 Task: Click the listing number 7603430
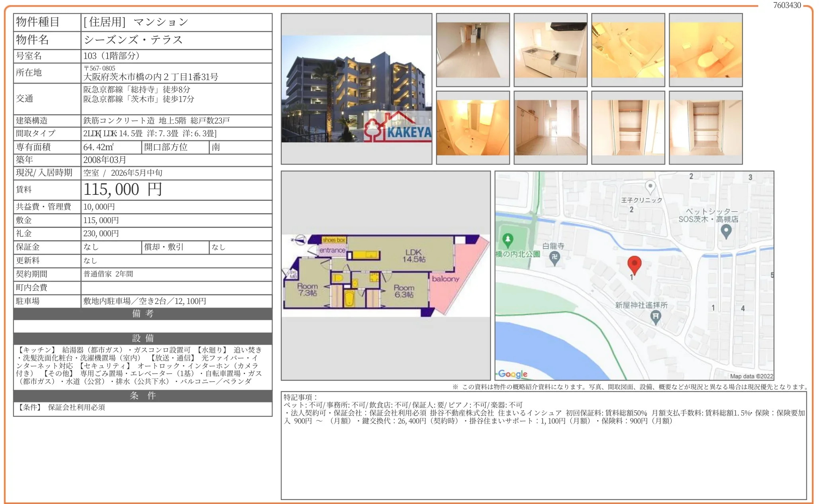coord(787,5)
